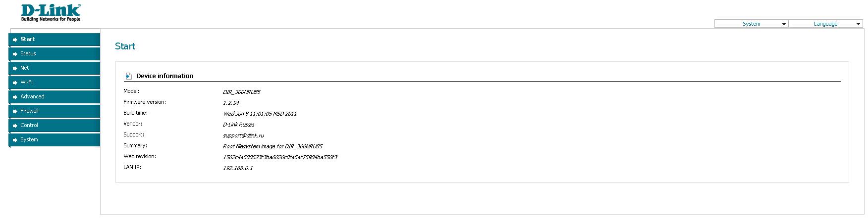The height and width of the screenshot is (218, 868).
Task: Open the Advanced sidebar menu
Action: coord(32,97)
